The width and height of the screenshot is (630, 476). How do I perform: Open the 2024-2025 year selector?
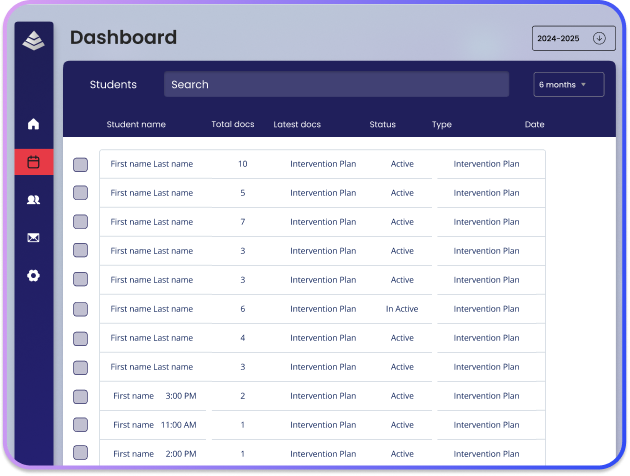[559, 38]
